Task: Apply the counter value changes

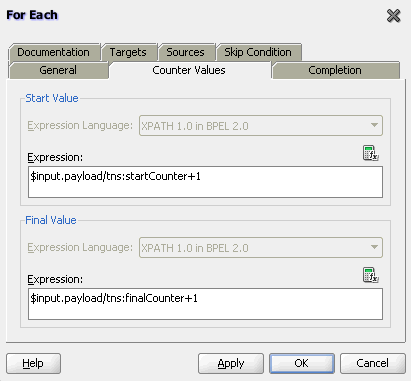Action: 231,363
